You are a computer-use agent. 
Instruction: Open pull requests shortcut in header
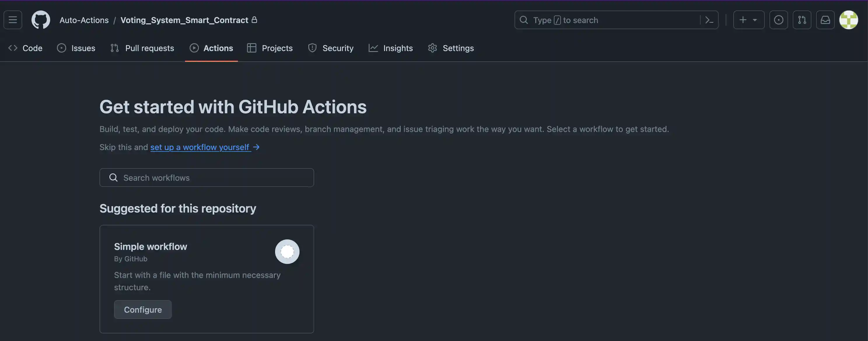point(802,20)
